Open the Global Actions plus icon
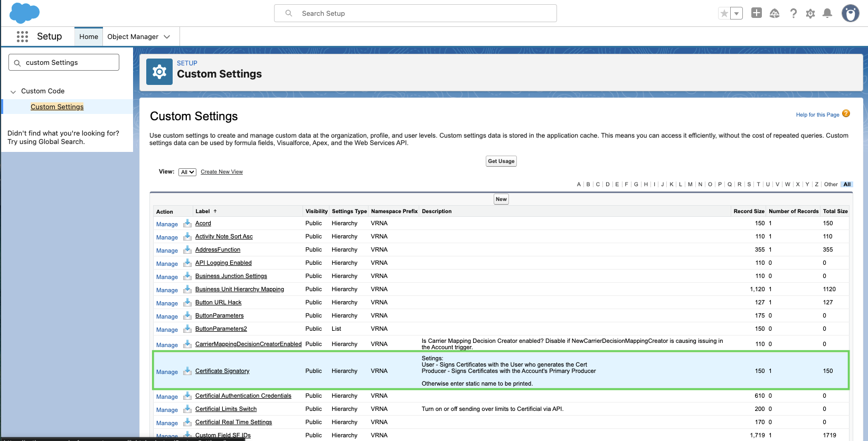Screen dimensions: 868x441 (x=757, y=13)
